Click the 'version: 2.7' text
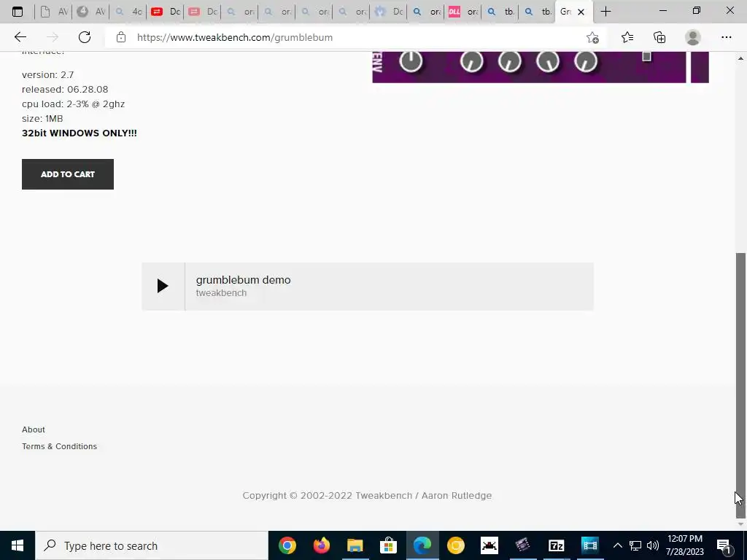 pos(47,75)
